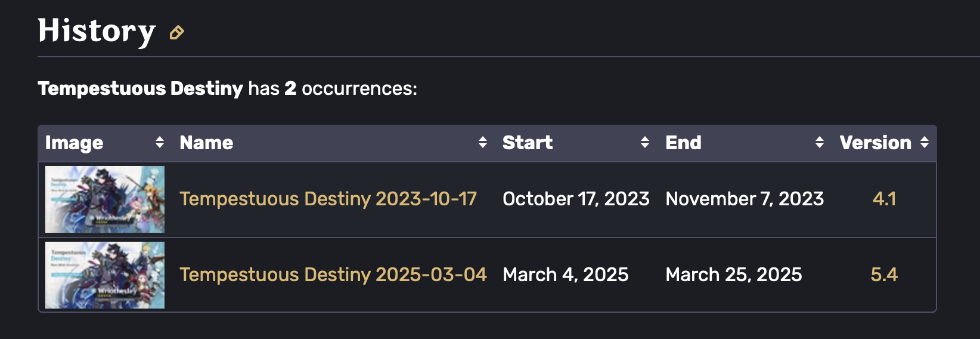Click the Name column header label

[206, 143]
